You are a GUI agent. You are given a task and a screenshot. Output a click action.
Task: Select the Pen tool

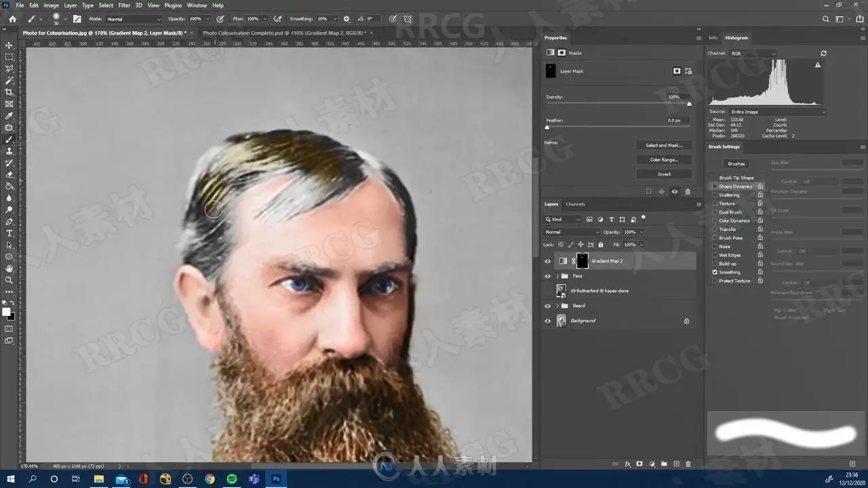9,222
